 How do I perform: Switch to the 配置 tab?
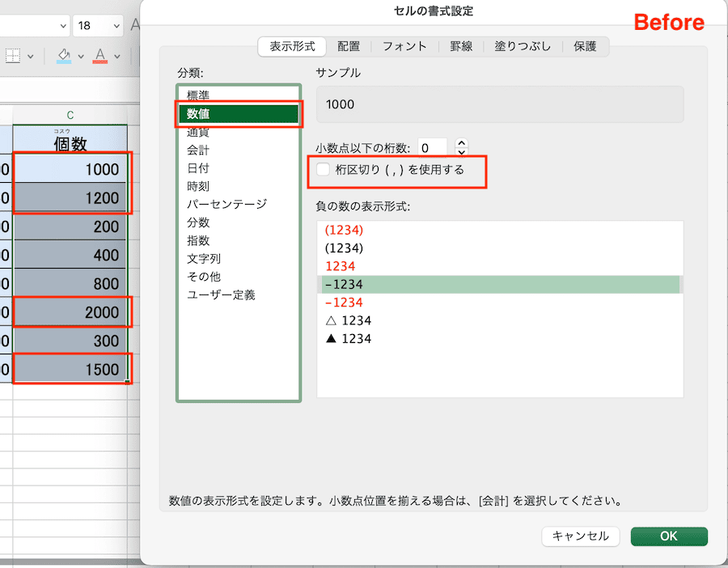pos(349,46)
